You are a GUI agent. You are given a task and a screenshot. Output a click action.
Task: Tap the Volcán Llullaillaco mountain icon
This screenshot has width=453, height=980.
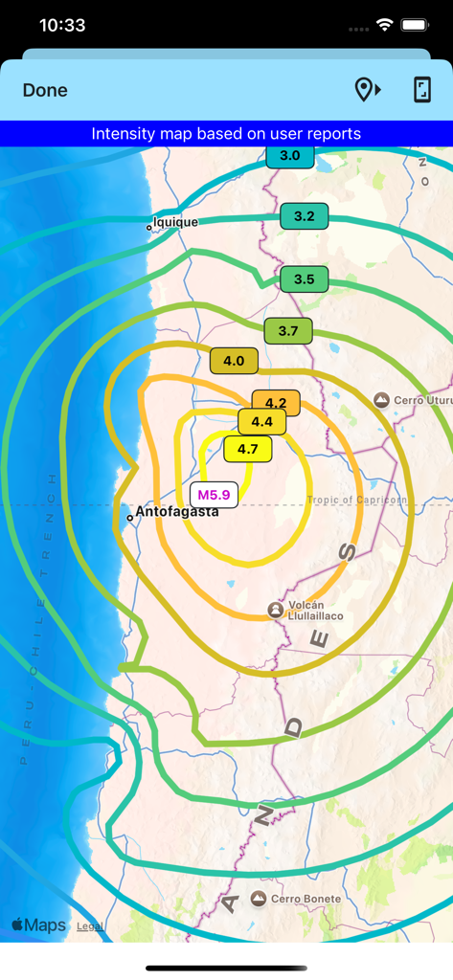[275, 609]
